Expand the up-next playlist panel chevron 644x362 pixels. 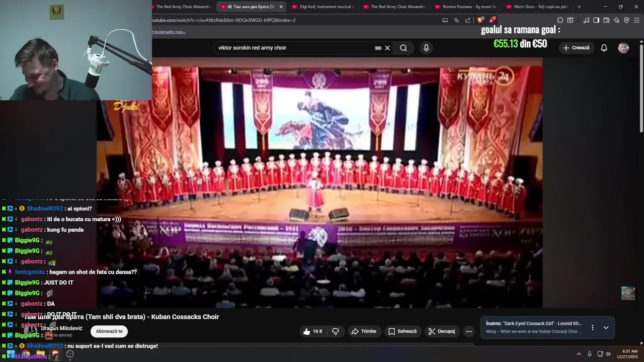coord(606,327)
